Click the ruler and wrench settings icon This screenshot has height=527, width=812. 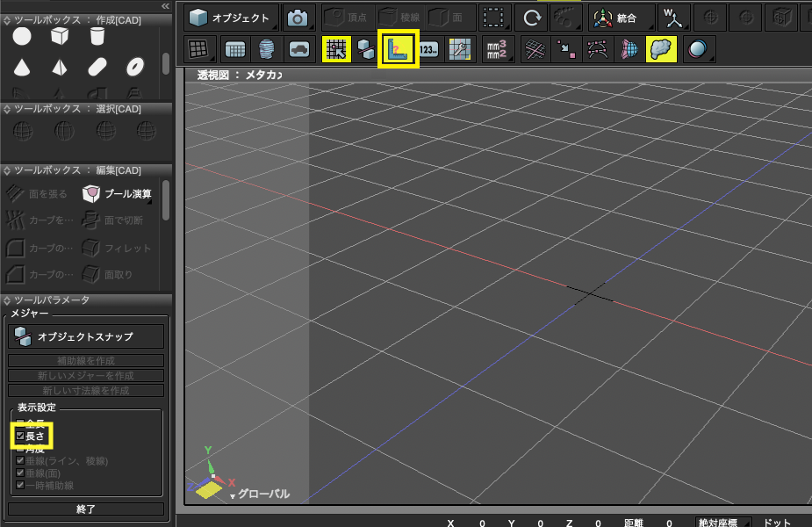click(x=459, y=50)
